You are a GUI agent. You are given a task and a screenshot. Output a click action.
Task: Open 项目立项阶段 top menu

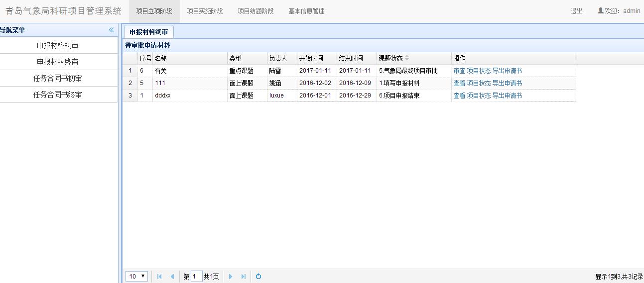[x=154, y=11]
